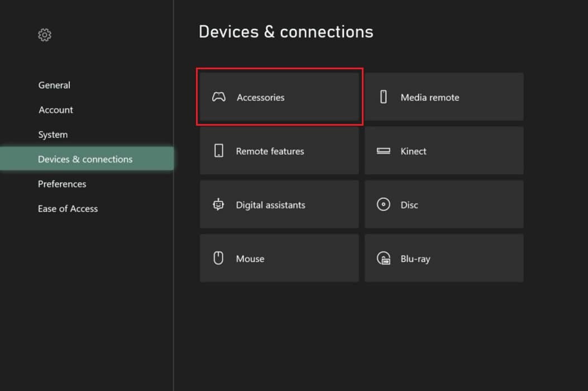Open Preferences from the sidebar

pyautogui.click(x=62, y=184)
